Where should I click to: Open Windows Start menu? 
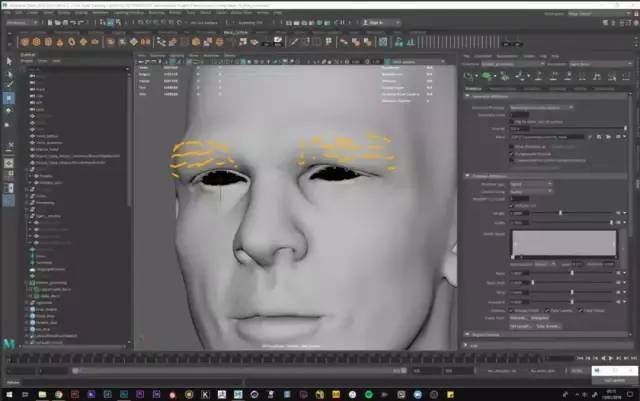click(9, 394)
